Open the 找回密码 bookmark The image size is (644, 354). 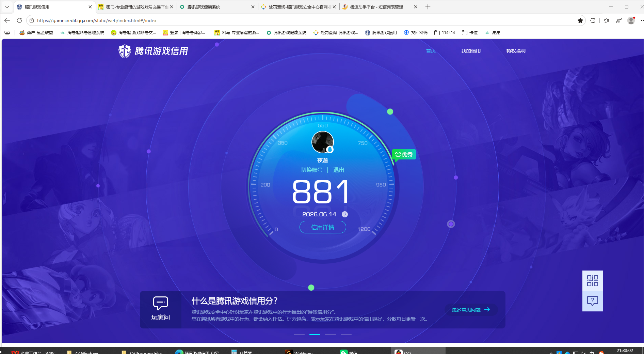pos(416,33)
